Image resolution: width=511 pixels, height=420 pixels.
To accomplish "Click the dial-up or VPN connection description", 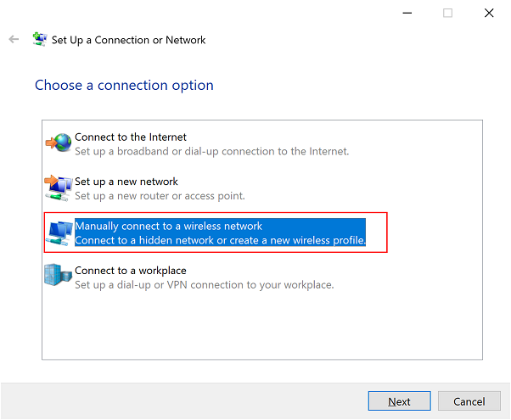I will click(204, 285).
